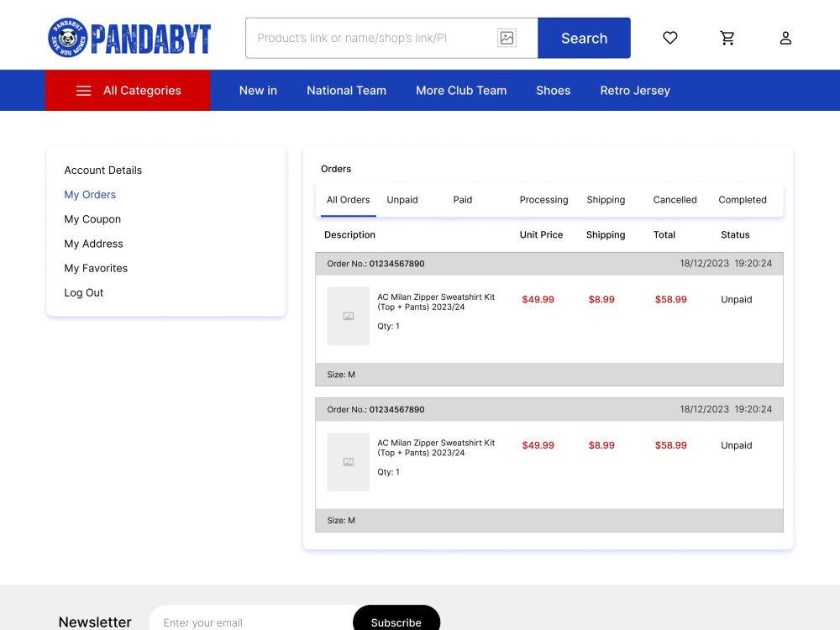The width and height of the screenshot is (840, 630).
Task: Click hamburger menu icon in All Categories
Action: click(x=83, y=91)
